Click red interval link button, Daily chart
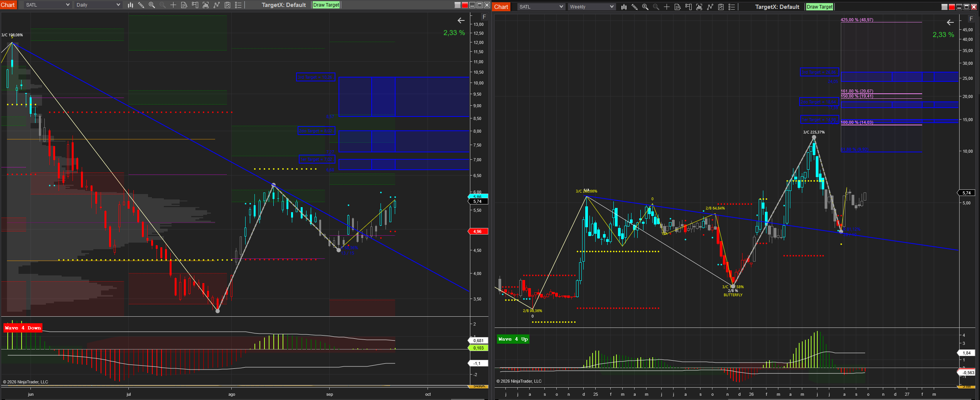The width and height of the screenshot is (980, 400). coord(465,5)
